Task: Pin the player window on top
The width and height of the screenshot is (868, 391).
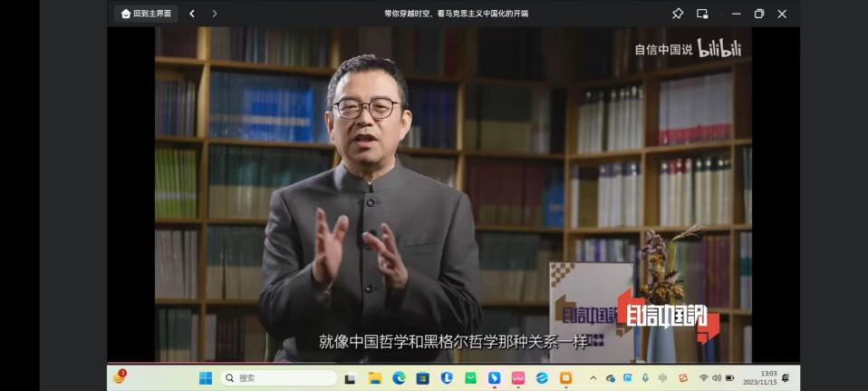Action: 678,14
